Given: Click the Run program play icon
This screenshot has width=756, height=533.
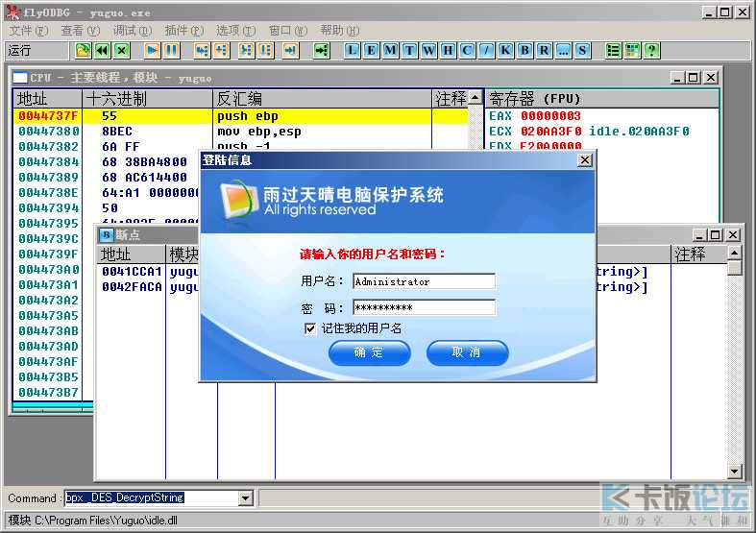Looking at the screenshot, I should tap(152, 50).
